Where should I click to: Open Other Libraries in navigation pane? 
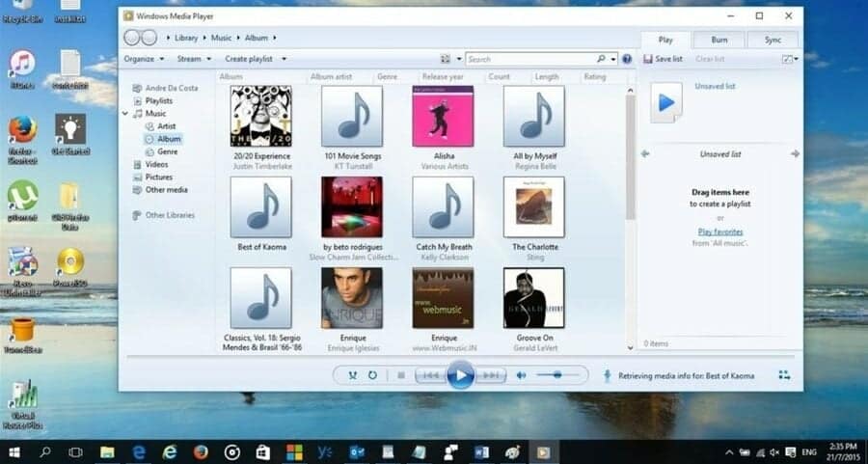click(x=170, y=215)
